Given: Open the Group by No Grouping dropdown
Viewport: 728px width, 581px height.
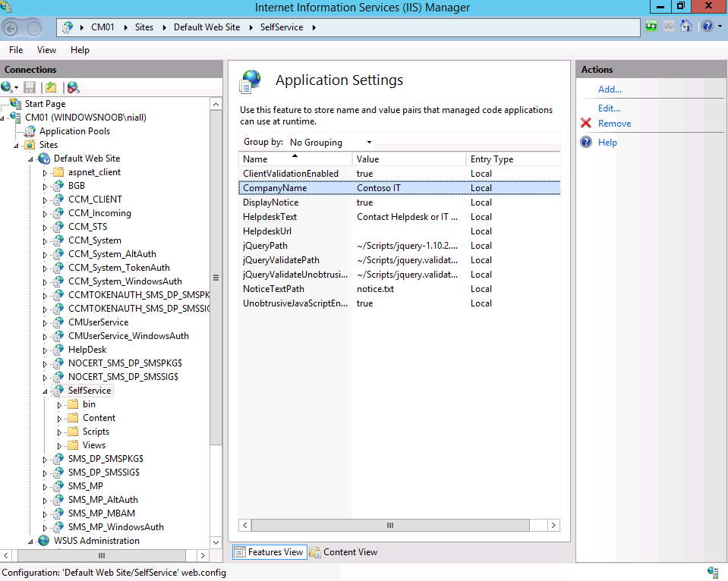Looking at the screenshot, I should [330, 142].
